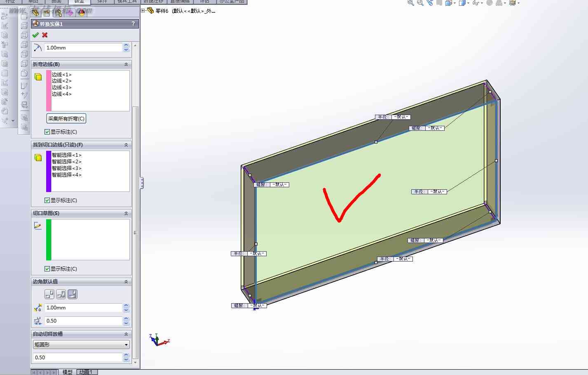Viewport: 588px width, 375px height.
Task: Click the display style cube icon
Action: point(462,3)
